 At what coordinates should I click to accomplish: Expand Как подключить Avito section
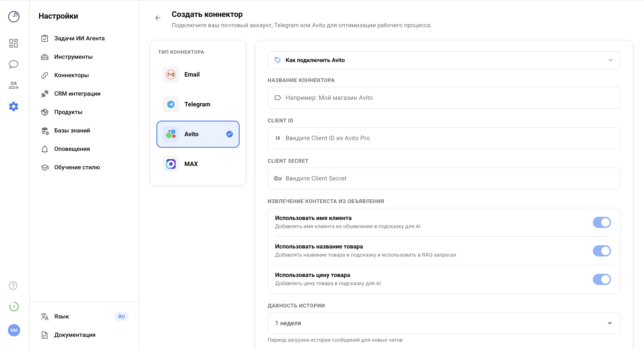444,60
